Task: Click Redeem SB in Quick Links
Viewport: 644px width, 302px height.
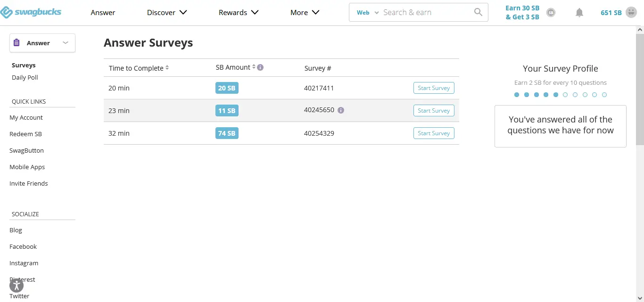Action: click(x=25, y=134)
